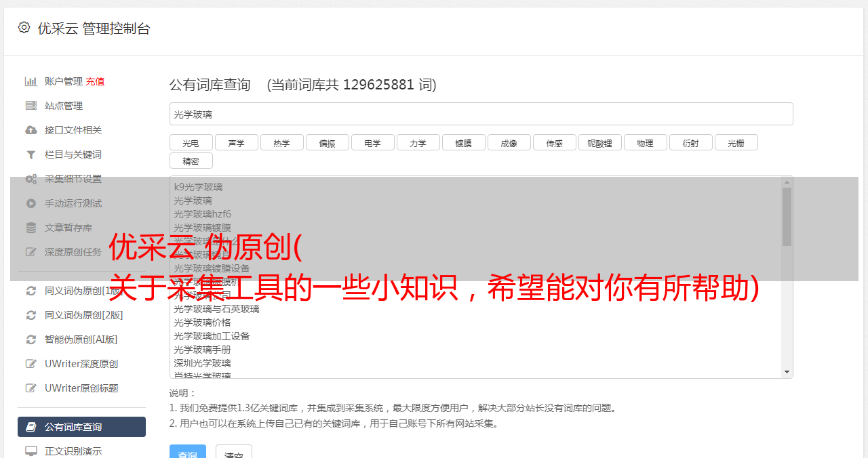Select 光学玻璃hzf6 in the results list
This screenshot has width=868, height=458.
click(x=202, y=214)
